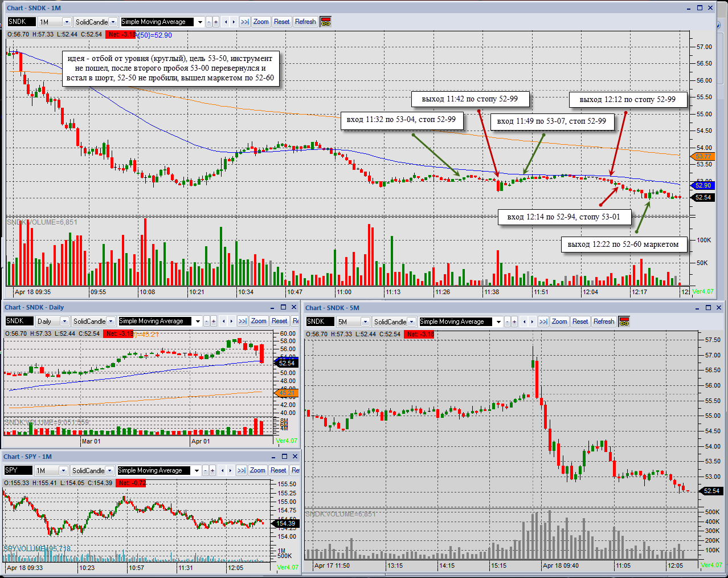Jump to latest bar in SNDK Daily chart
The height and width of the screenshot is (578, 728).
pyautogui.click(x=243, y=321)
